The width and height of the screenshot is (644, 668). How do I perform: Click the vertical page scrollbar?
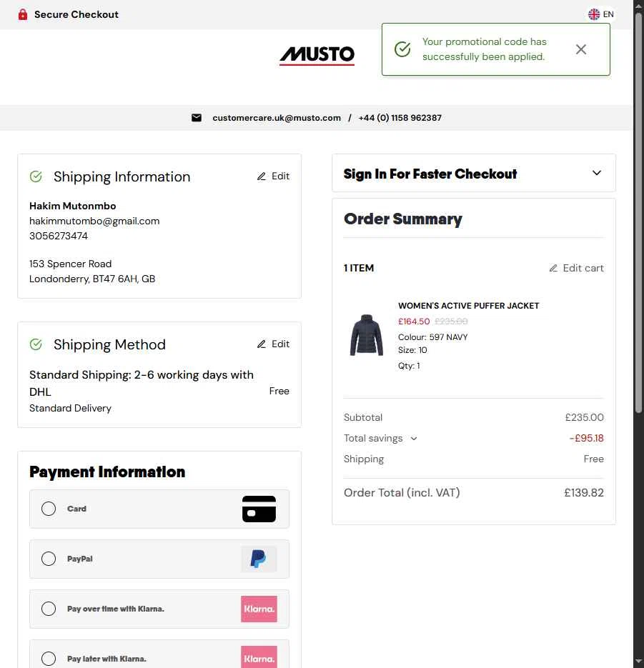(638, 213)
